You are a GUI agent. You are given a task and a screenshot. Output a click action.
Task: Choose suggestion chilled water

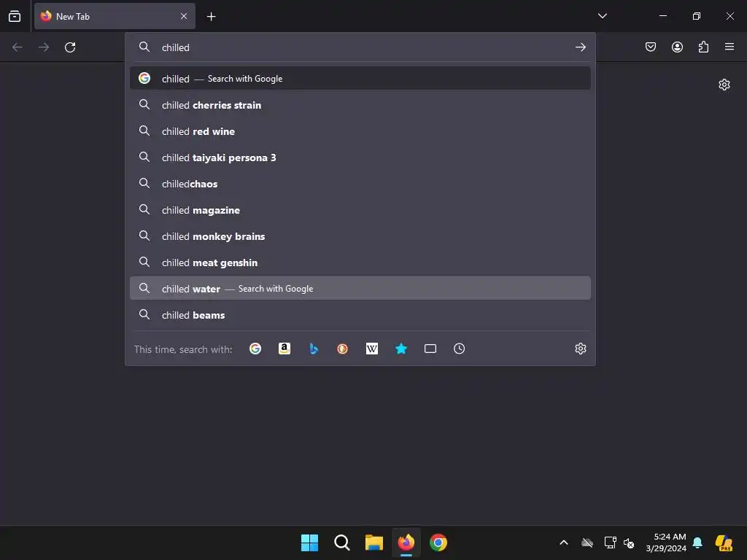click(x=360, y=288)
